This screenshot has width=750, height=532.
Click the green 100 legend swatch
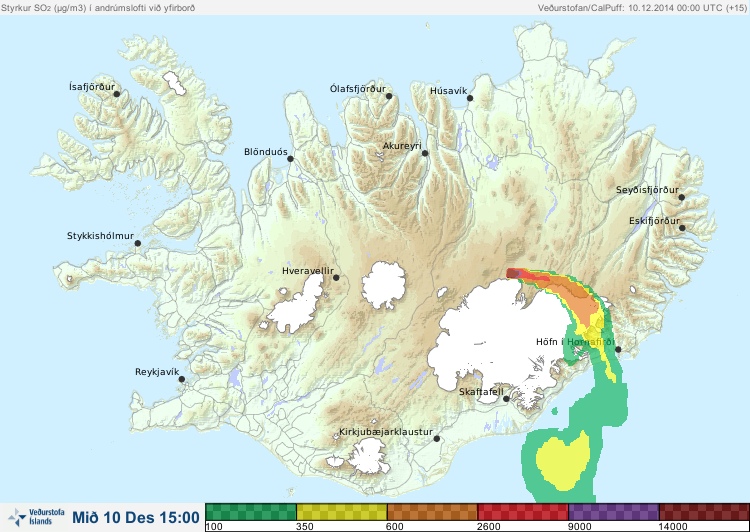tap(251, 512)
